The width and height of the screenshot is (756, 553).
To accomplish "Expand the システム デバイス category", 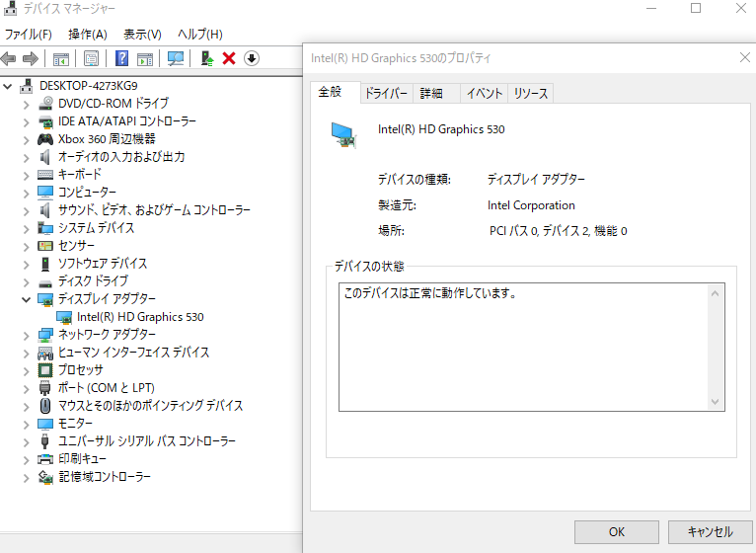I will pos(26,229).
